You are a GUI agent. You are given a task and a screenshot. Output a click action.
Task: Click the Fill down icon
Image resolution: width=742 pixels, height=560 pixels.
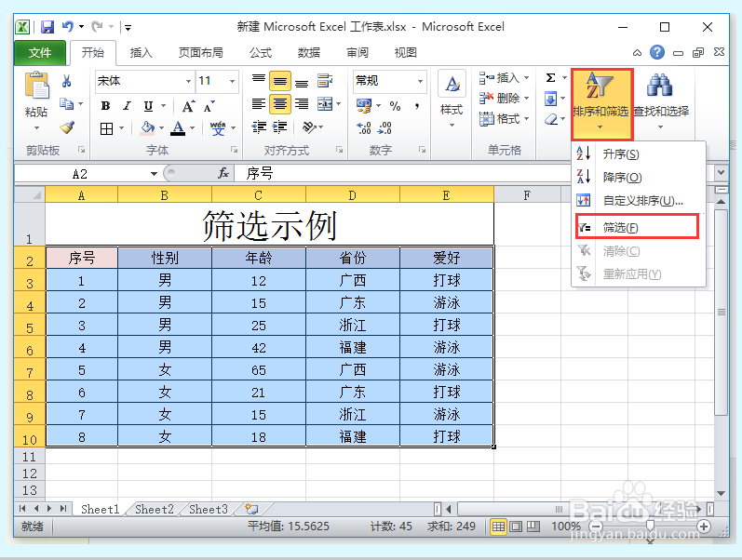pyautogui.click(x=550, y=99)
